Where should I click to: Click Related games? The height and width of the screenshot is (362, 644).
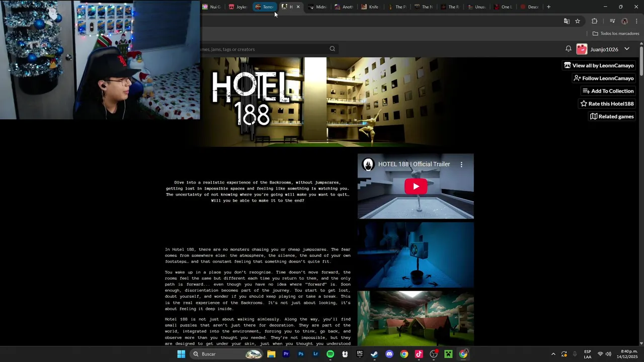[x=612, y=117]
